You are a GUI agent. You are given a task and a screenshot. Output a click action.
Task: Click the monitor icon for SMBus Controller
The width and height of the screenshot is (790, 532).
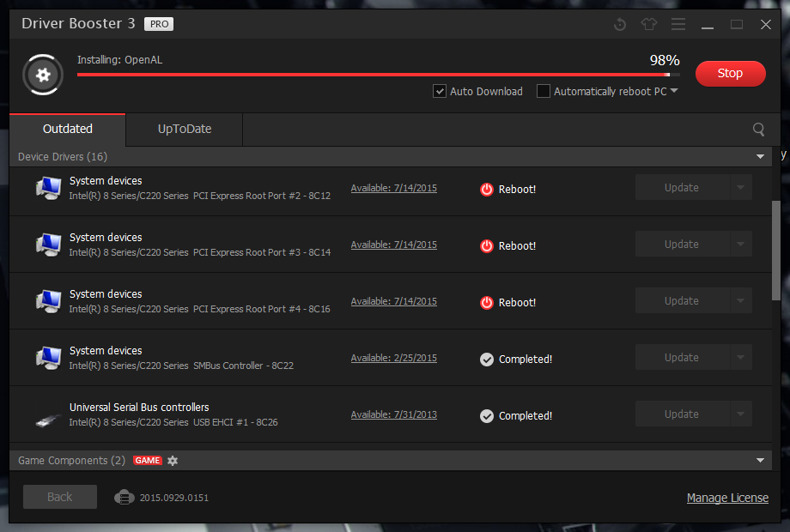point(48,359)
